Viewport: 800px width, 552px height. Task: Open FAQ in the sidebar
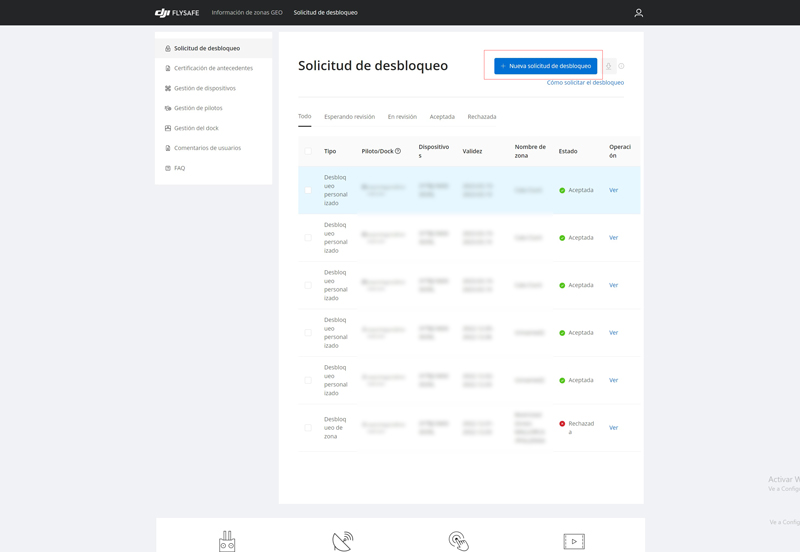pos(179,168)
